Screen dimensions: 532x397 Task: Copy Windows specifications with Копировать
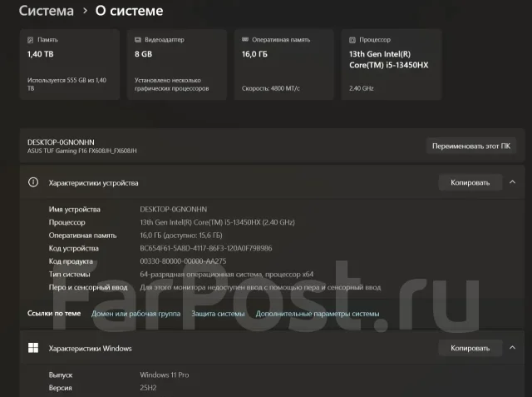[x=470, y=348]
